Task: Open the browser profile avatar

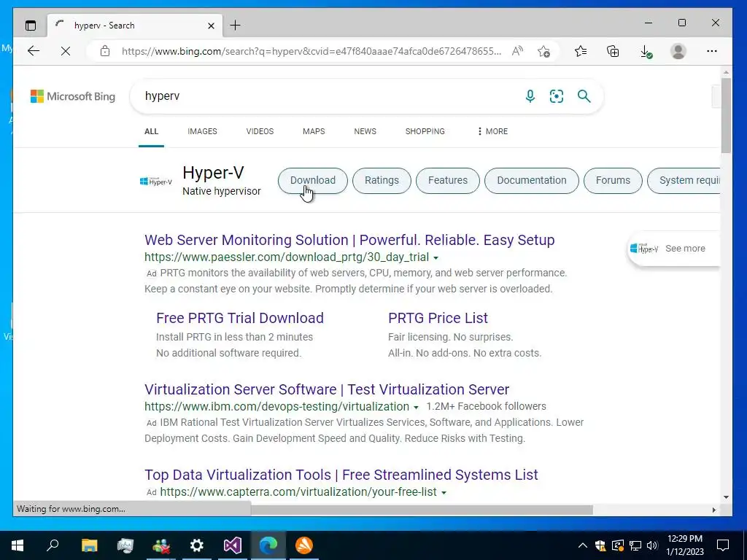Action: [x=678, y=51]
